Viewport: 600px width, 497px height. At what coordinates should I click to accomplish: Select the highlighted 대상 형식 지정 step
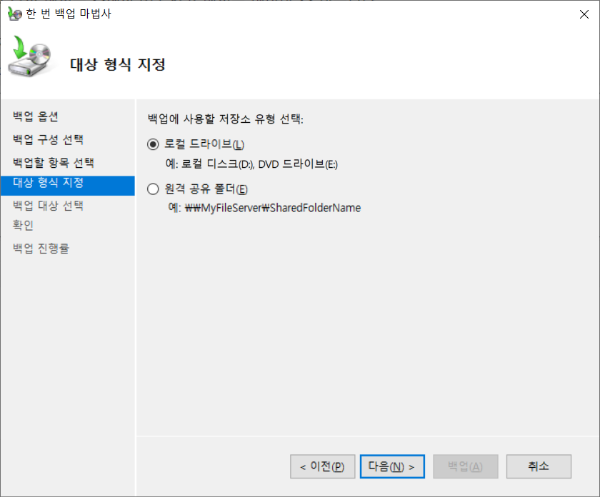pos(68,186)
